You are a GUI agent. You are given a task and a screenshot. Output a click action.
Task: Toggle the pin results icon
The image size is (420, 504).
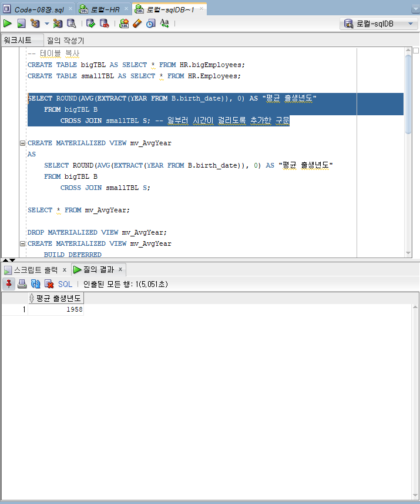tap(9, 284)
